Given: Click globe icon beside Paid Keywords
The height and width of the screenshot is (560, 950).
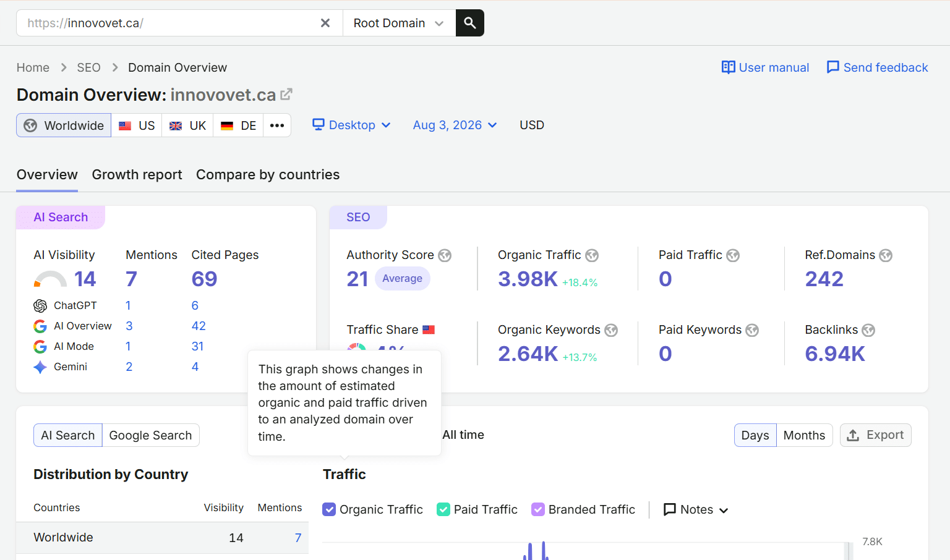Looking at the screenshot, I should [x=752, y=330].
